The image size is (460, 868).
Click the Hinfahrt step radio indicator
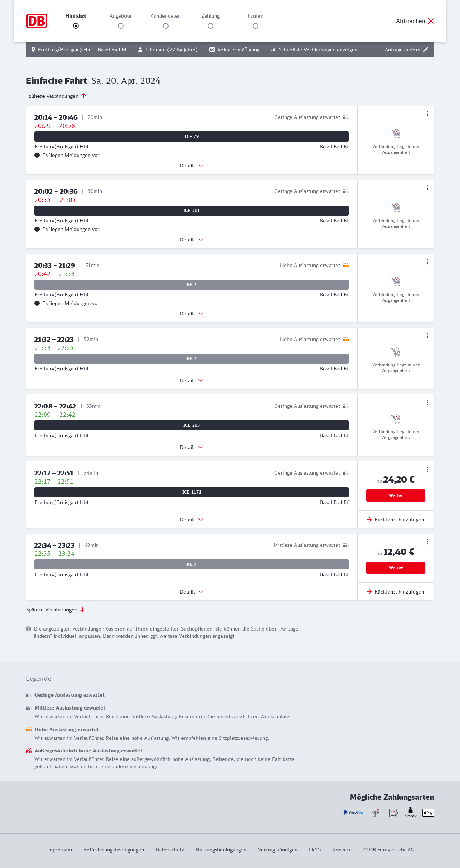(x=76, y=26)
